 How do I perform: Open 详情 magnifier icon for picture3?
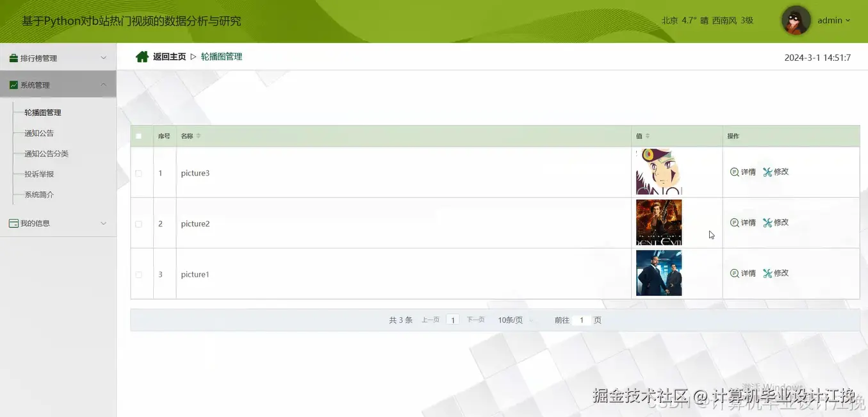(733, 172)
